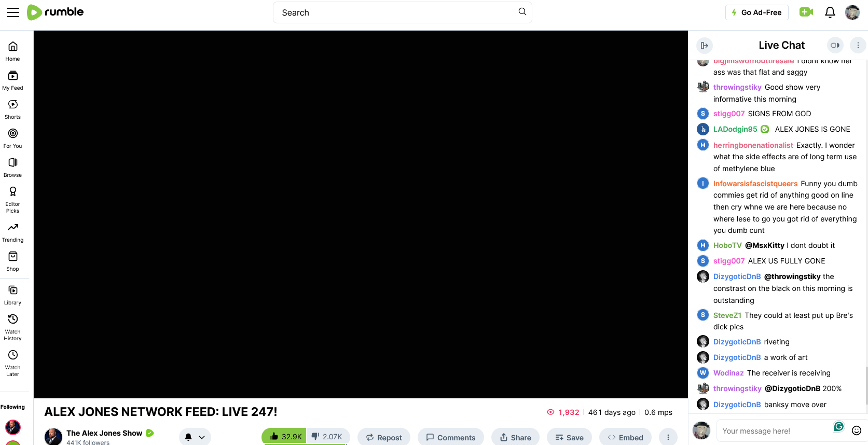Click Wodinaz username in chat
Screen dimensions: 868x445
tap(728, 373)
